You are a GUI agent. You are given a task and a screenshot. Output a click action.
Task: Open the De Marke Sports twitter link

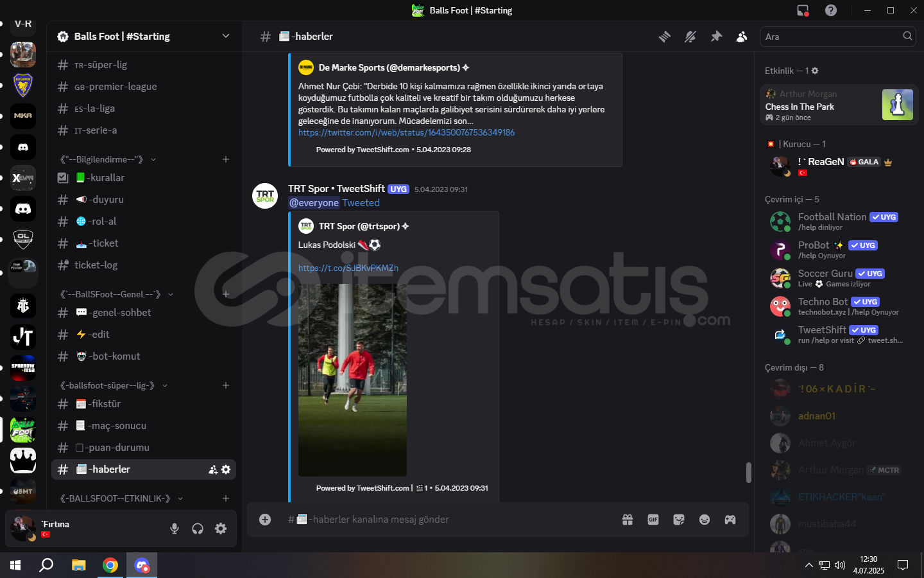click(406, 132)
